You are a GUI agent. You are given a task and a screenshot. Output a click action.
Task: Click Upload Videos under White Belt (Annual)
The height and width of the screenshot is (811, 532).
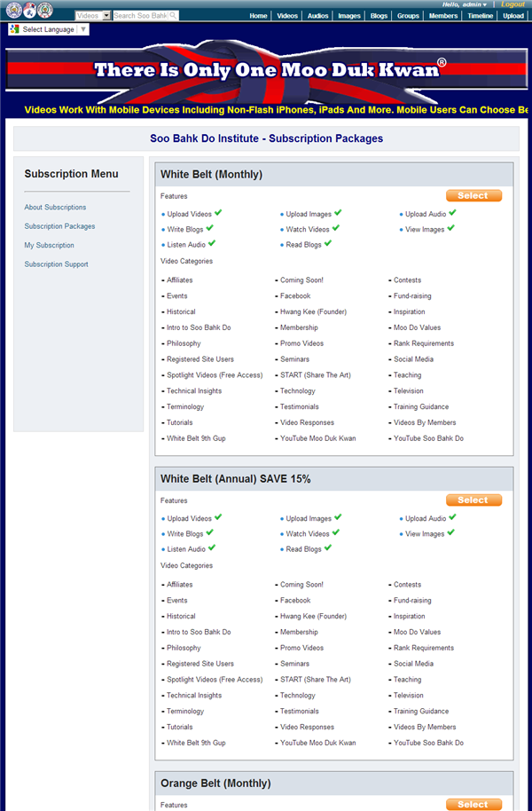coord(189,518)
